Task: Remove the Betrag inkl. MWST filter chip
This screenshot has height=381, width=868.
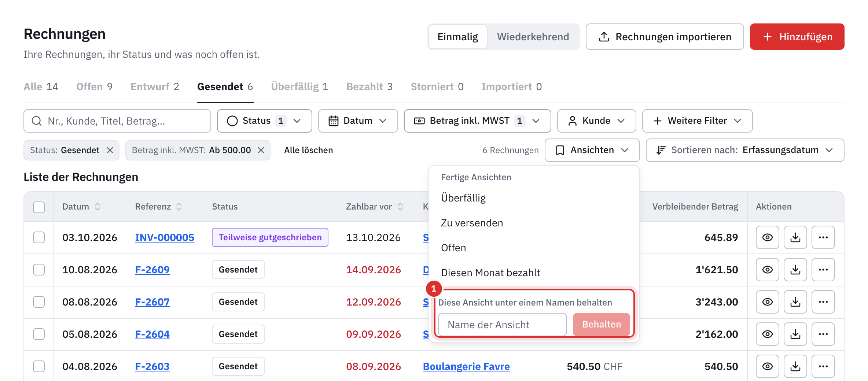Action: click(261, 150)
